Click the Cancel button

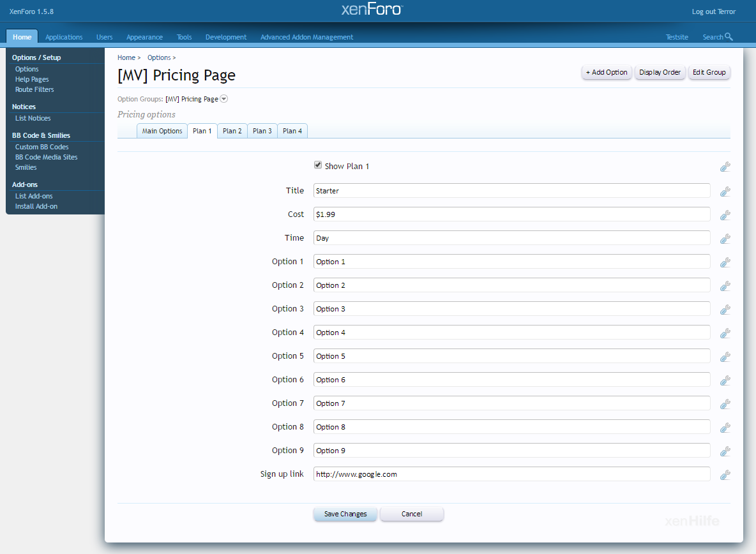coord(412,514)
